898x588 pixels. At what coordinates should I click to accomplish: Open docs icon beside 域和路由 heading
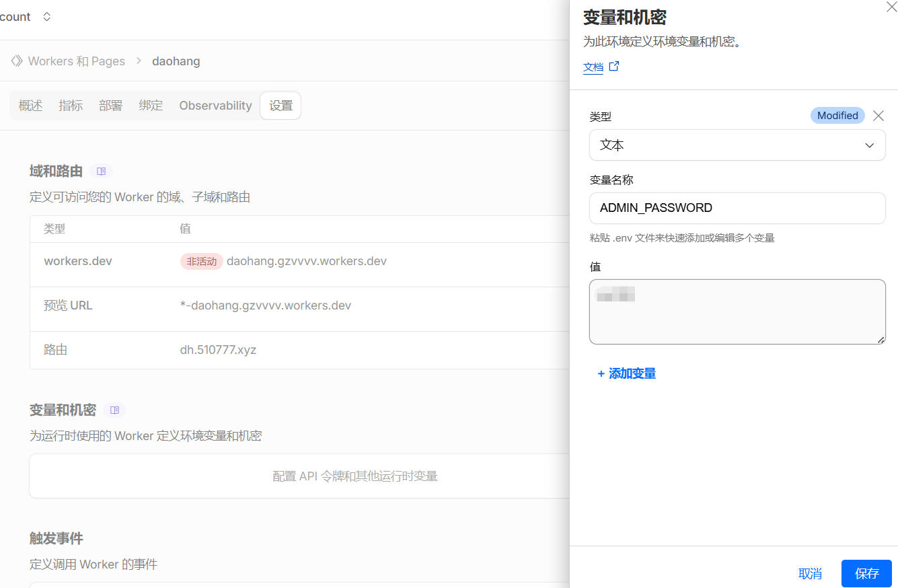pyautogui.click(x=101, y=172)
